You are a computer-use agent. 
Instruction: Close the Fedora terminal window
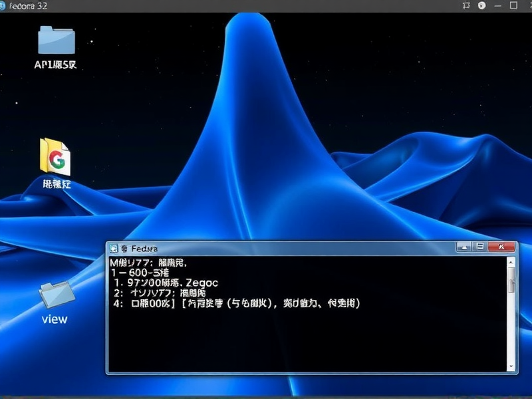click(x=501, y=247)
